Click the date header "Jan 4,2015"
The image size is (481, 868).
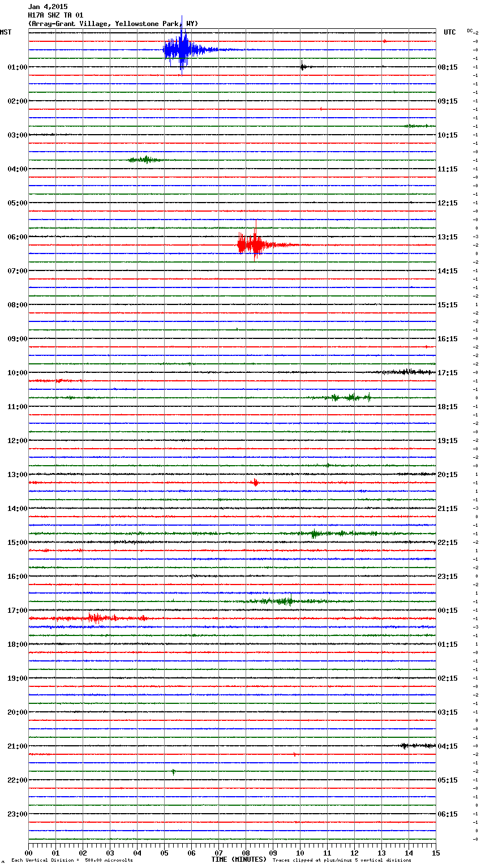[48, 7]
